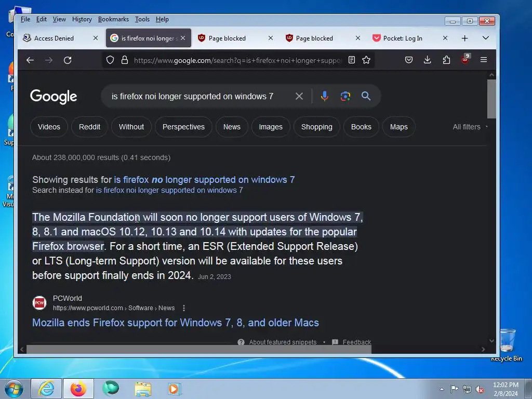Search instead for original 'noi' query link
Viewport: 532px width, 399px height.
[x=169, y=190]
